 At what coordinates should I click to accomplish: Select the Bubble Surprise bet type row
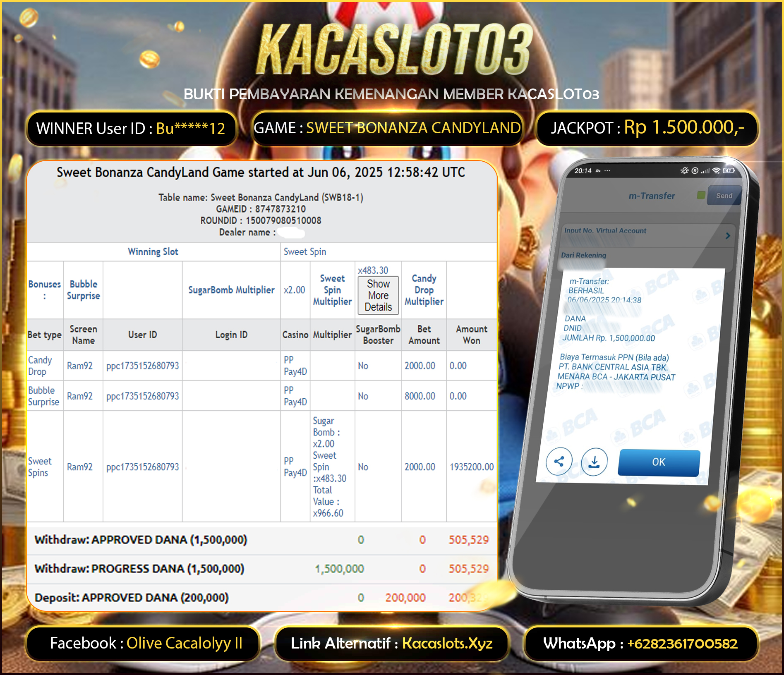261,396
